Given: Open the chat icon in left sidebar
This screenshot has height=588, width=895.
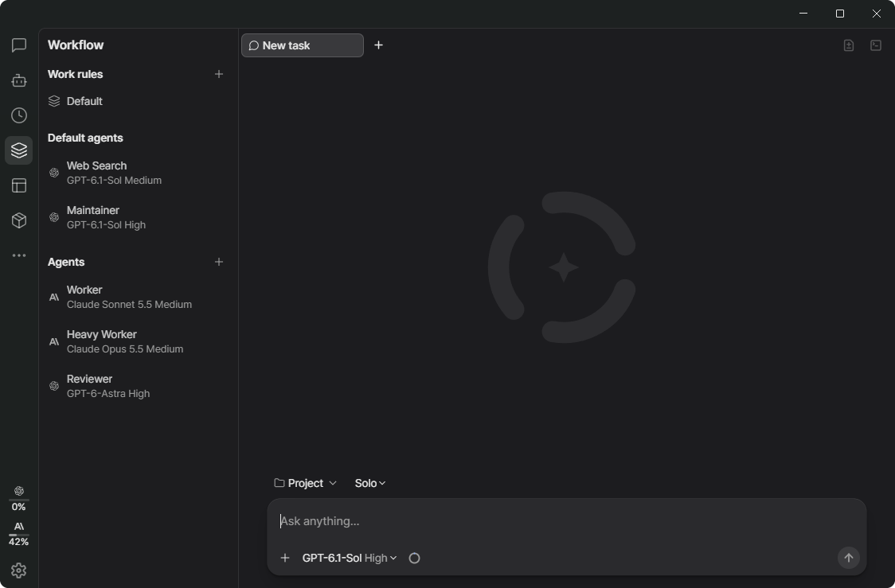Looking at the screenshot, I should (19, 45).
